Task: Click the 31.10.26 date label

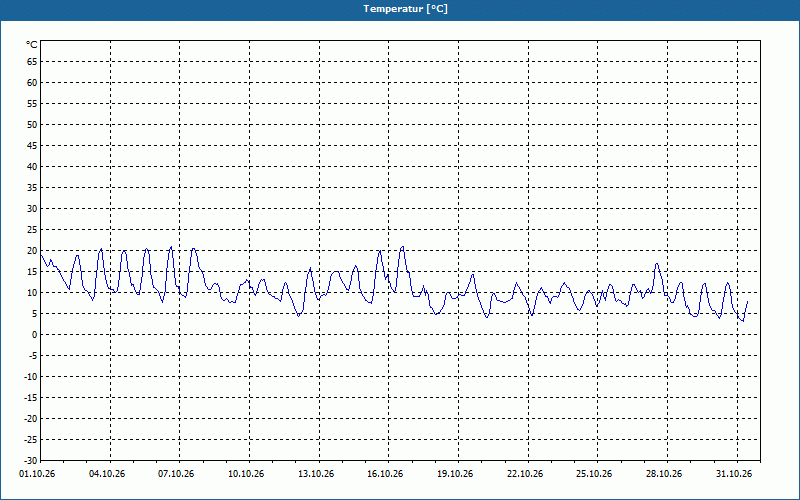Action: coord(734,474)
